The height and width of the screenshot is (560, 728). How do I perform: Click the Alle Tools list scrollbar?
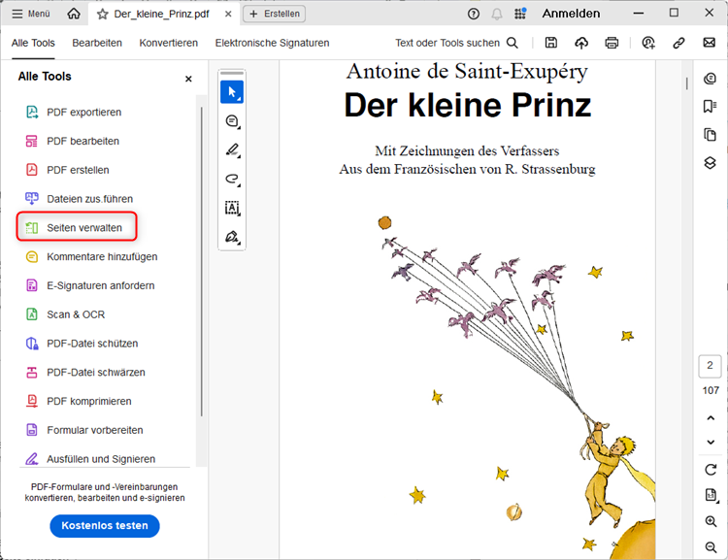click(x=202, y=261)
